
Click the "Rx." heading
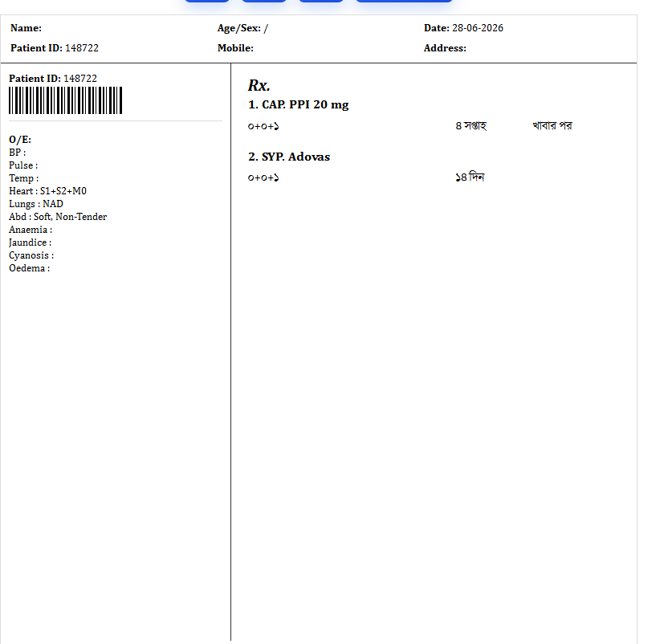(x=259, y=85)
